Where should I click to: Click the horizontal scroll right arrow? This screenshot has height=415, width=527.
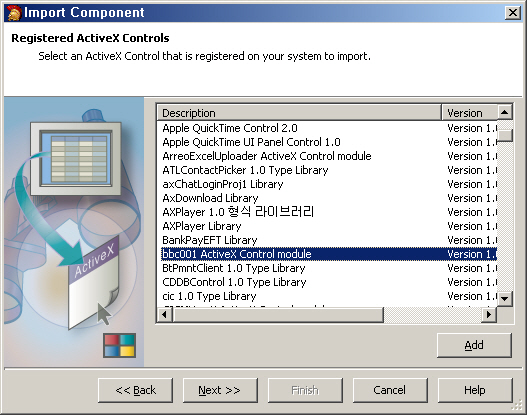489,315
